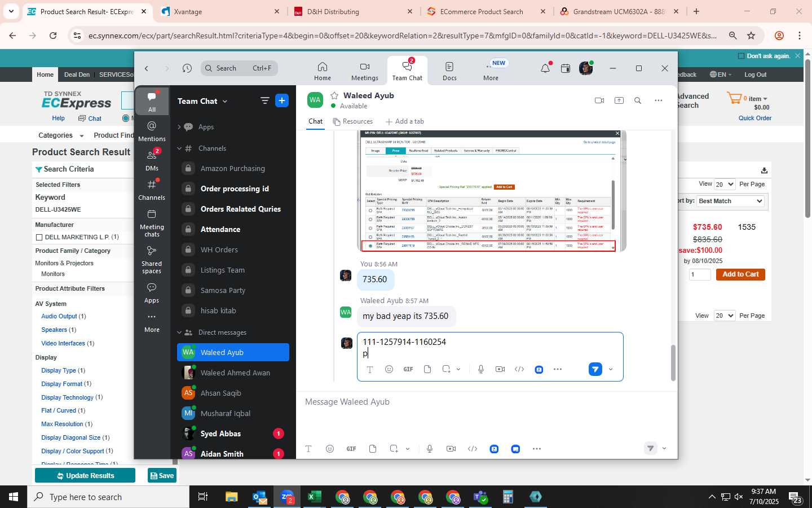812x508 pixels.
Task: Click Save button on ECExpress
Action: coord(161,476)
